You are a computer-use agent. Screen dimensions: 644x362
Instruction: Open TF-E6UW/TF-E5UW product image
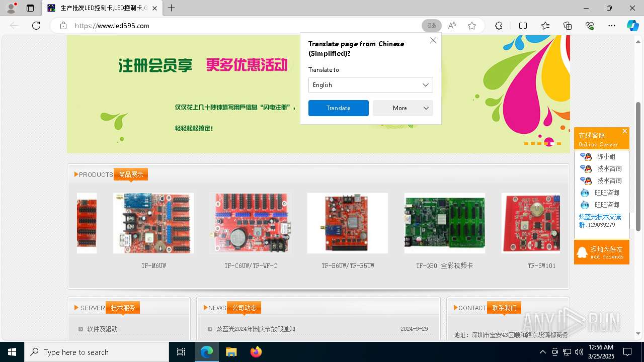click(x=348, y=223)
